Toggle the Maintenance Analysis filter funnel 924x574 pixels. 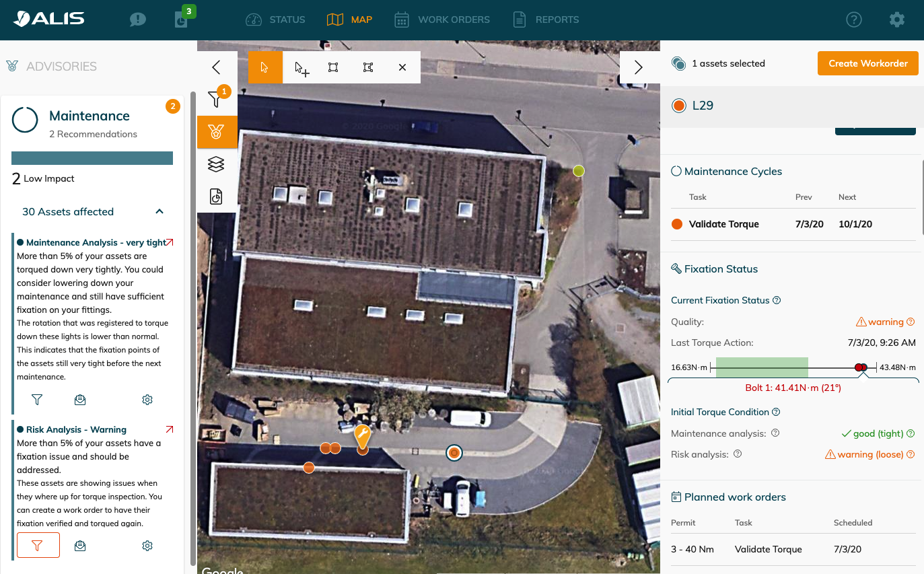[37, 400]
